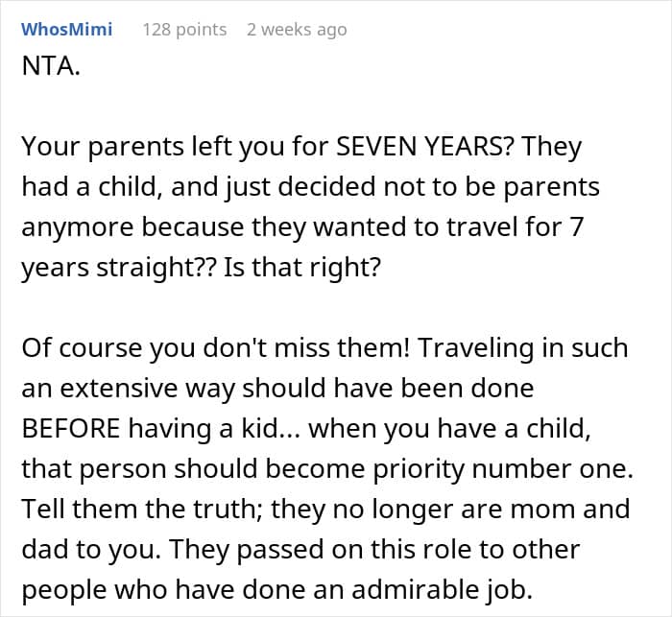The width and height of the screenshot is (672, 617).
Task: Click the line 'an extensive way should have been done'
Action: click(x=276, y=387)
